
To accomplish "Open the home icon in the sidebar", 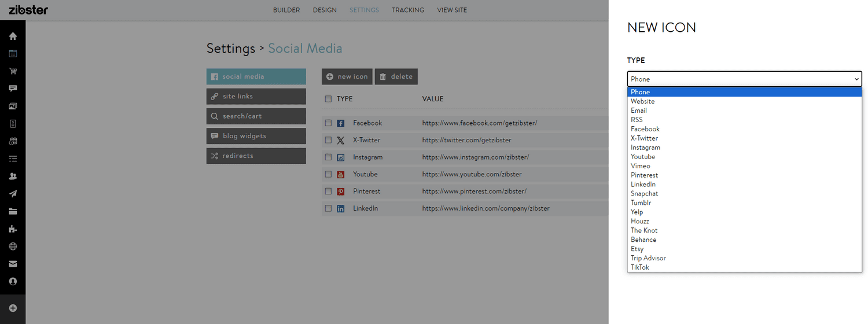I will 13,36.
